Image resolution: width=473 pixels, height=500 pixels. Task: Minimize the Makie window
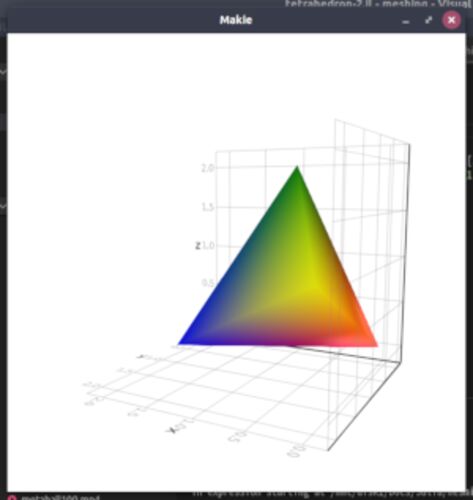click(x=406, y=21)
